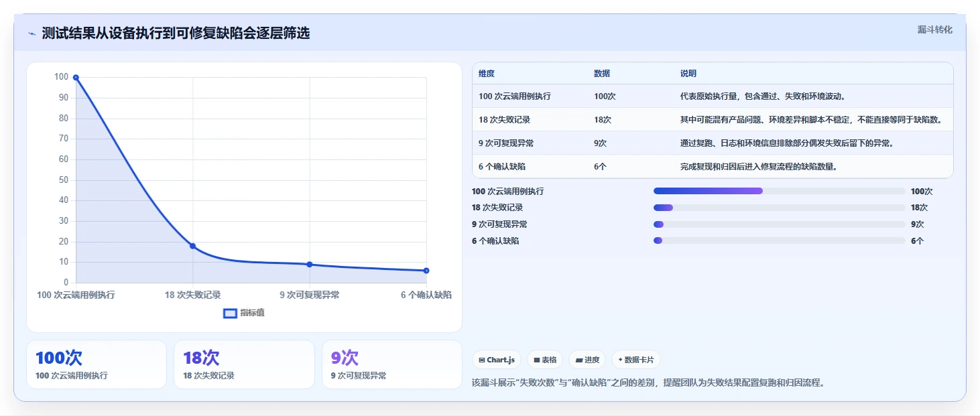980x416 pixels.
Task: Click the heading 测试结果从设备执行到可修复缺陷会逐层筛选
Action: (x=176, y=33)
